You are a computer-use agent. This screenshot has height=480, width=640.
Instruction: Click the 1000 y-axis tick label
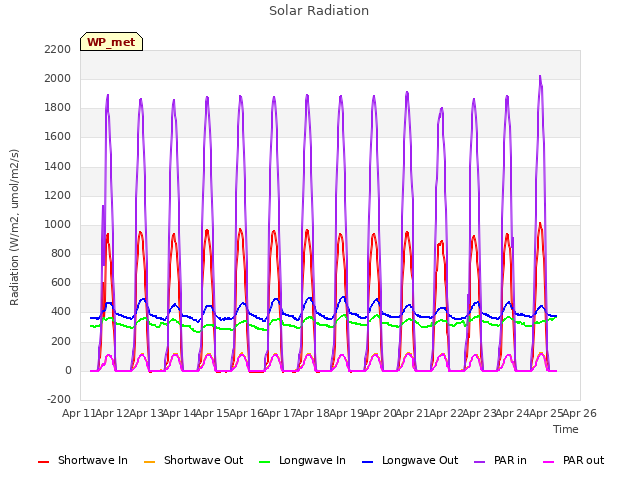click(x=58, y=224)
